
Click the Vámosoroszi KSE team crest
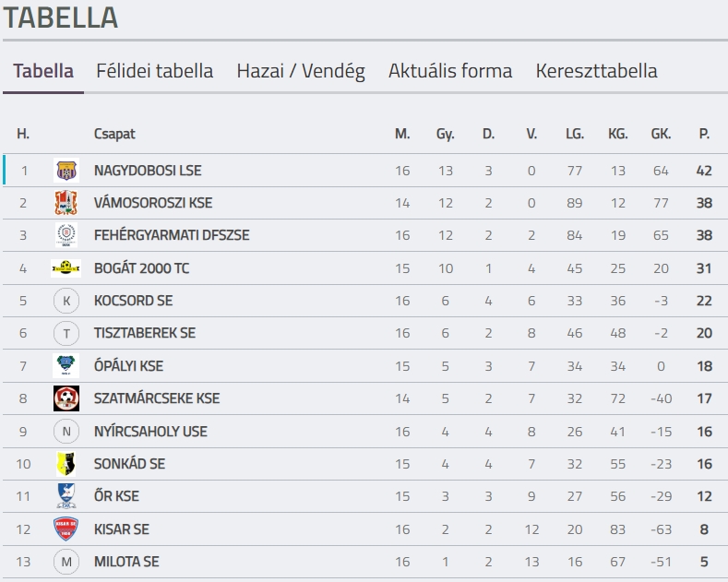click(x=66, y=203)
